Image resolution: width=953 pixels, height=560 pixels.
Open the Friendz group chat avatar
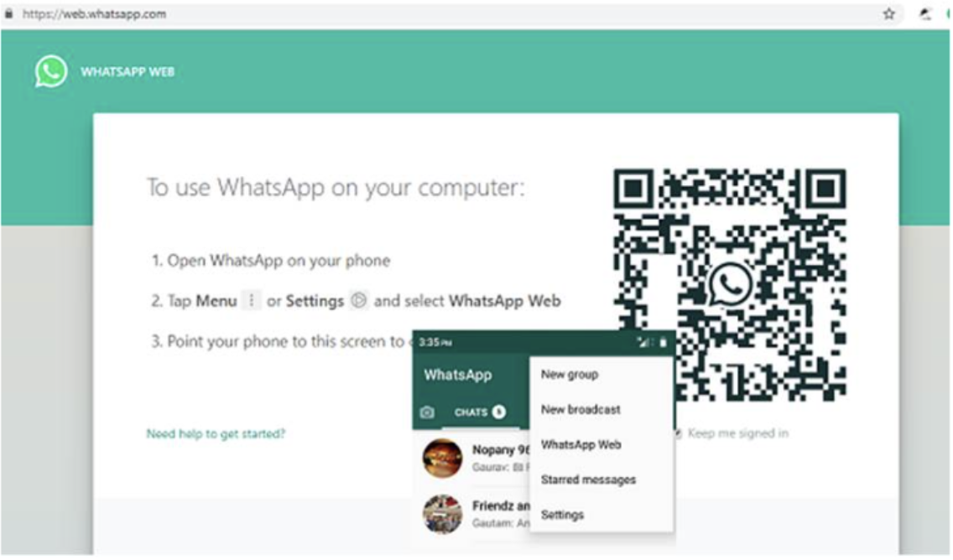pyautogui.click(x=442, y=514)
